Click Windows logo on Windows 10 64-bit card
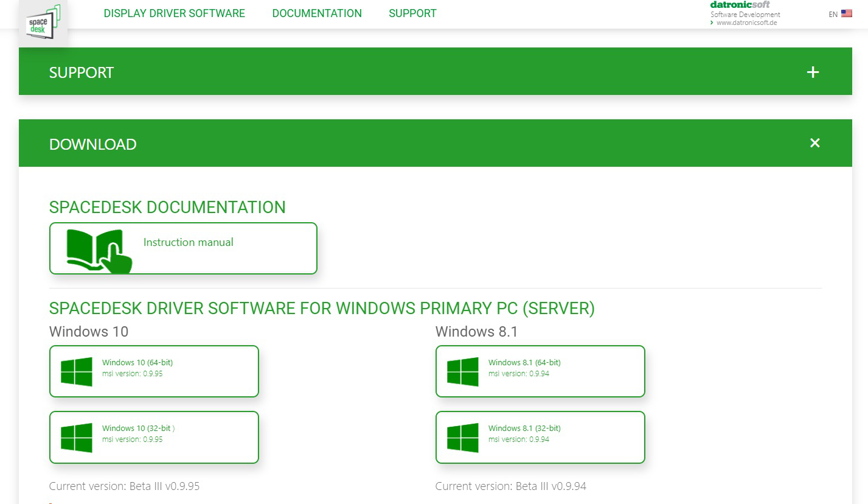Viewport: 868px width, 504px height. 77,371
